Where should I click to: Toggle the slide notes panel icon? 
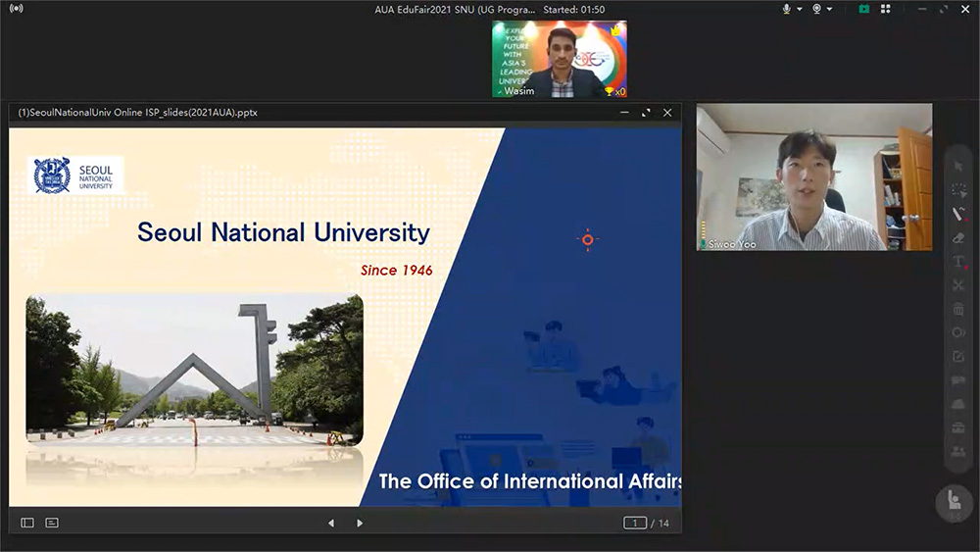point(52,523)
